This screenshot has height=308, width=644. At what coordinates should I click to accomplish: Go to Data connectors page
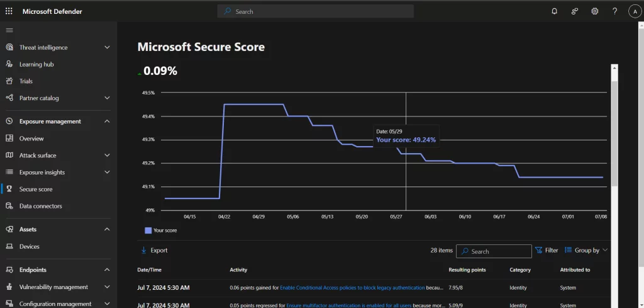click(x=40, y=206)
